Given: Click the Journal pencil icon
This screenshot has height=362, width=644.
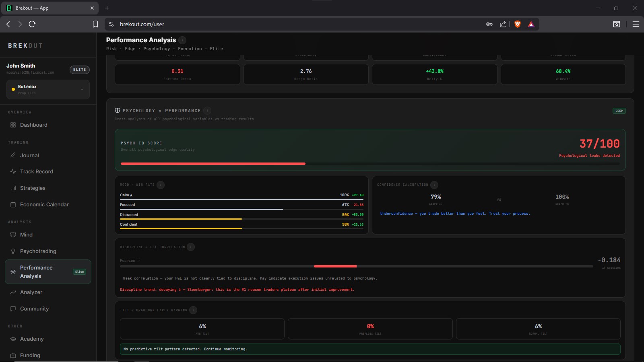Looking at the screenshot, I should (x=13, y=155).
